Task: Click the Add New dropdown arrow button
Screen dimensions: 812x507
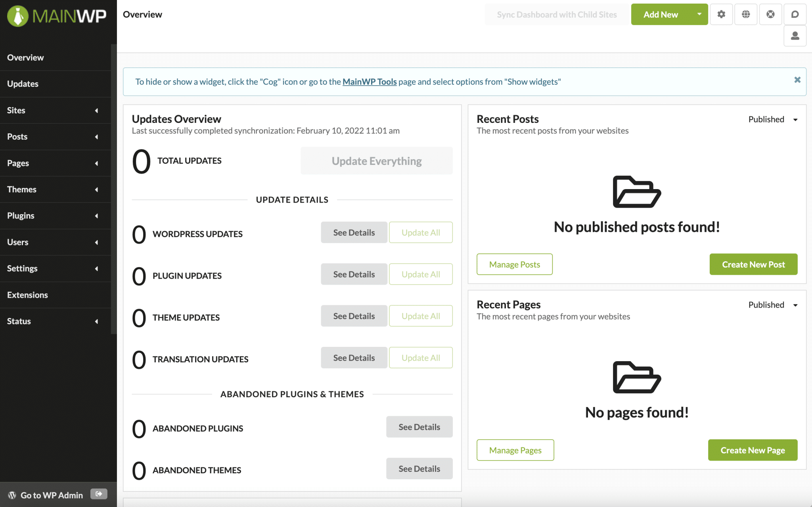Action: 698,13
